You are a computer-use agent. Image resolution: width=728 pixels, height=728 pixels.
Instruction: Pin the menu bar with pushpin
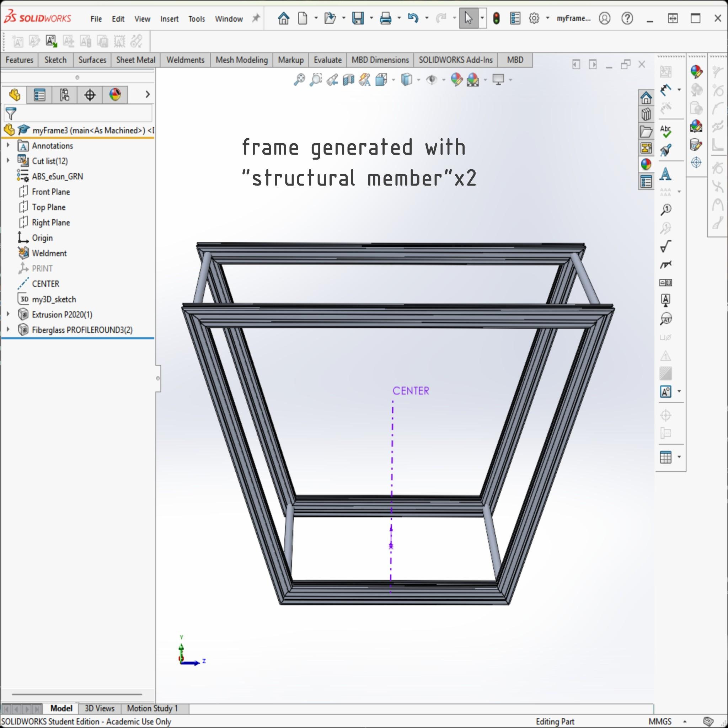pyautogui.click(x=256, y=18)
